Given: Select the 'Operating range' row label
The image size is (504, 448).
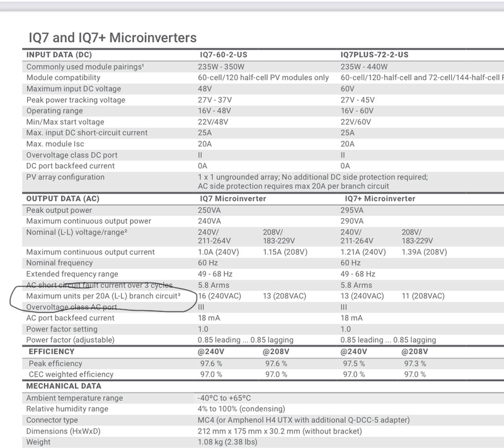Looking at the screenshot, I should pyautogui.click(x=55, y=111).
